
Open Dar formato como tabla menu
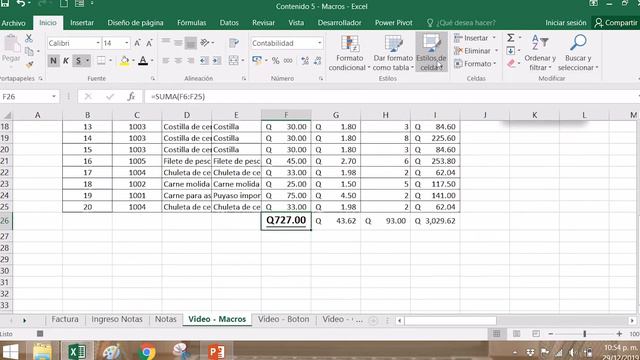[393, 53]
